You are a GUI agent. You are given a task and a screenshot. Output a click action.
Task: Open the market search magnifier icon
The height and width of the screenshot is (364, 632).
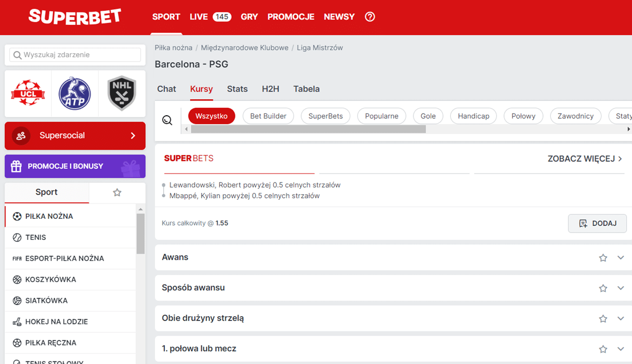point(167,120)
